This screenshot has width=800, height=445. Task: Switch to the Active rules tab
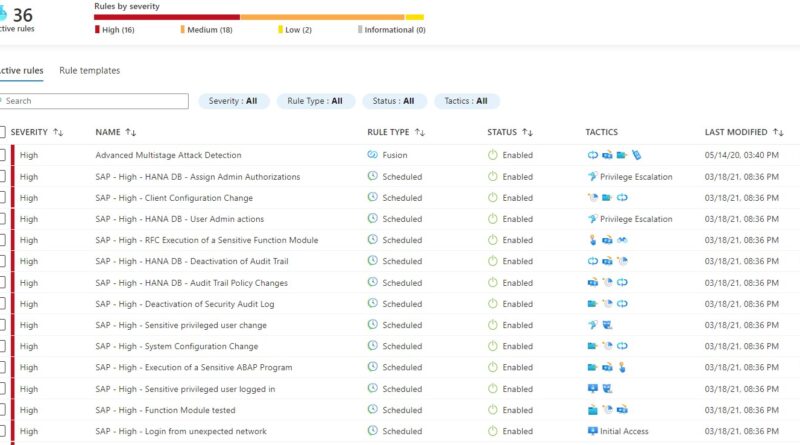21,70
